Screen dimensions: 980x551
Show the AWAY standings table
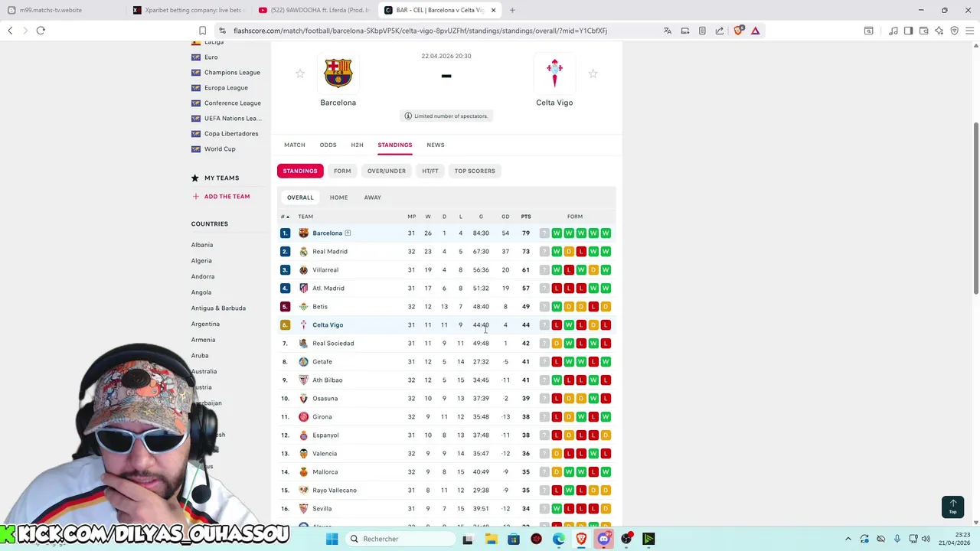(x=372, y=197)
